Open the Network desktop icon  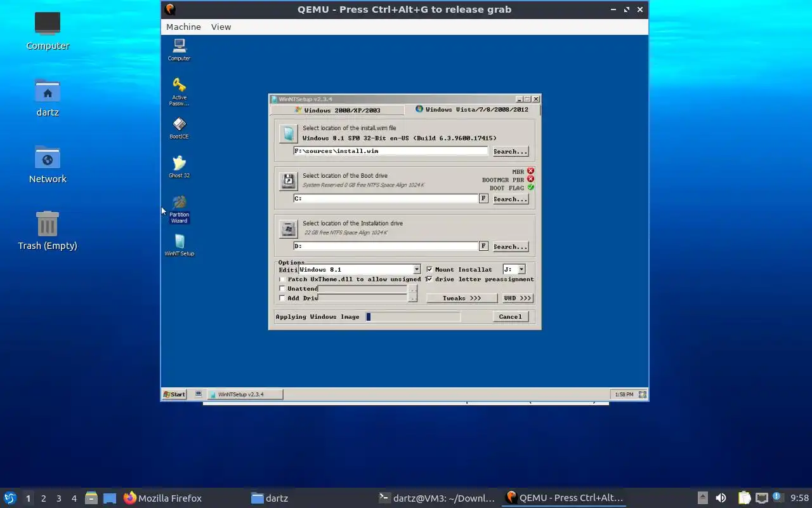[48, 164]
